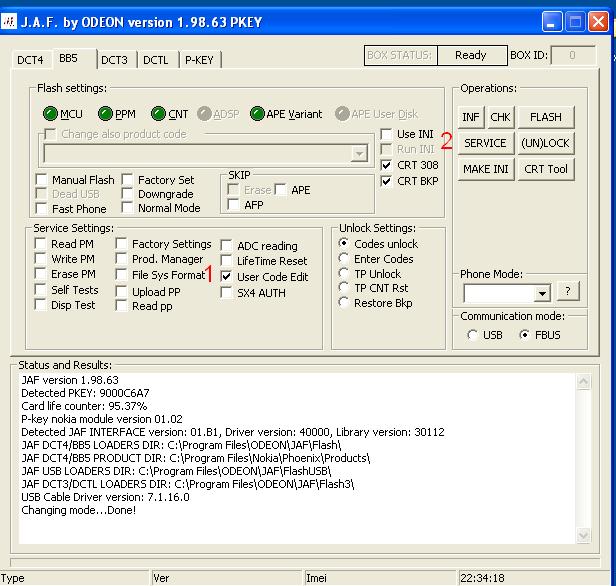Click the APE User Disk indicator
The image size is (616, 586).
[342, 114]
